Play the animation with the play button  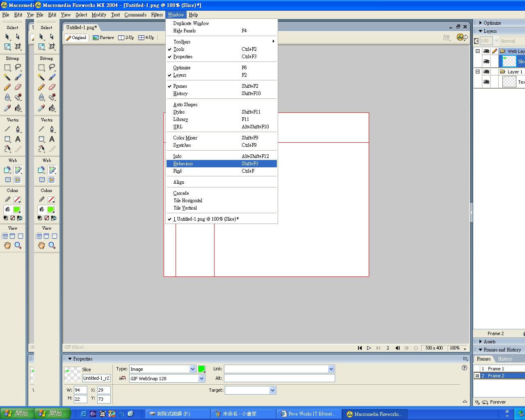coord(369,348)
